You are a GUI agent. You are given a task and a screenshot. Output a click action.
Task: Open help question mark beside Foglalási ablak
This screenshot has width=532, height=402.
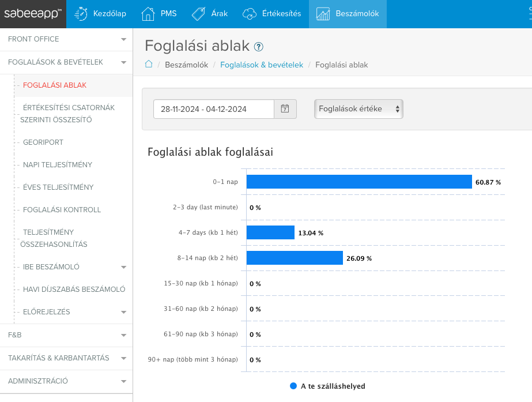(259, 47)
